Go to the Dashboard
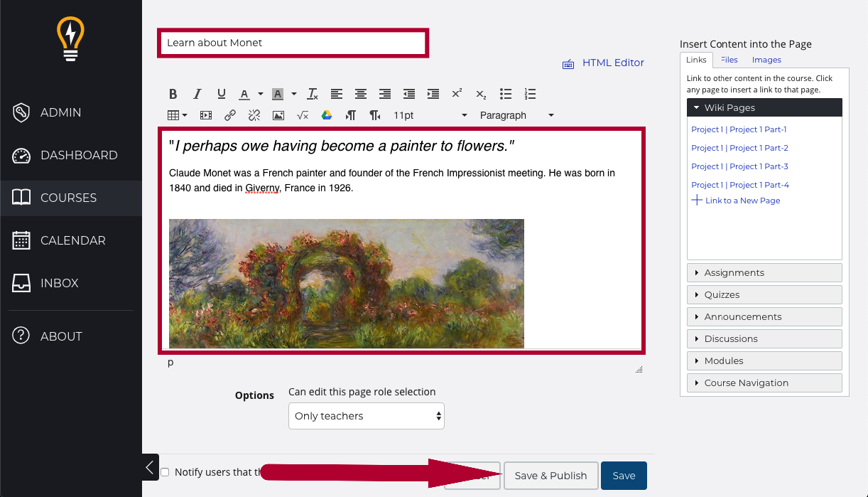The image size is (868, 497). click(71, 155)
